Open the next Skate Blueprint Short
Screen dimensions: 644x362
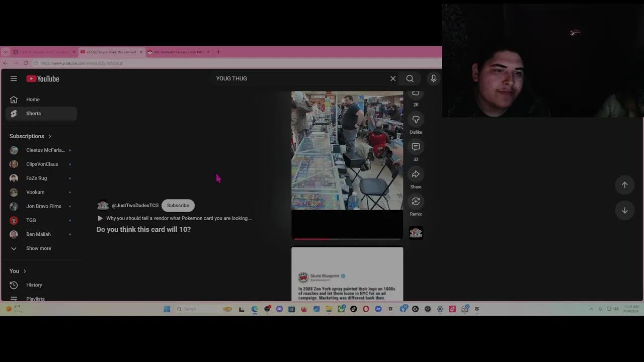pyautogui.click(x=347, y=274)
